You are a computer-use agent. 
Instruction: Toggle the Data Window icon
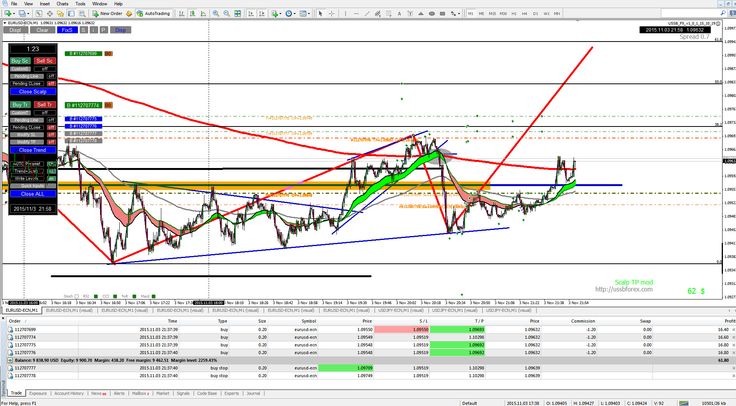(50, 14)
